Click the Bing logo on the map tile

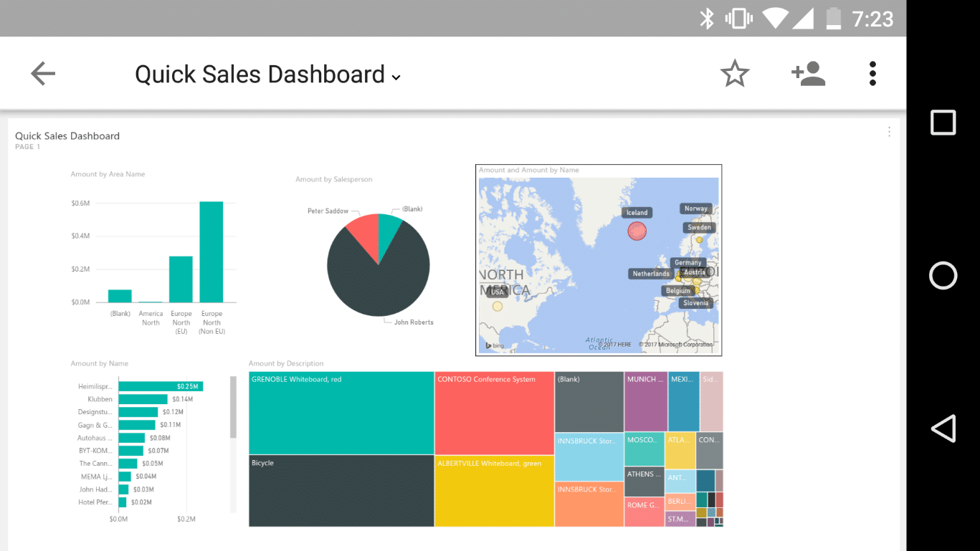pyautogui.click(x=495, y=345)
